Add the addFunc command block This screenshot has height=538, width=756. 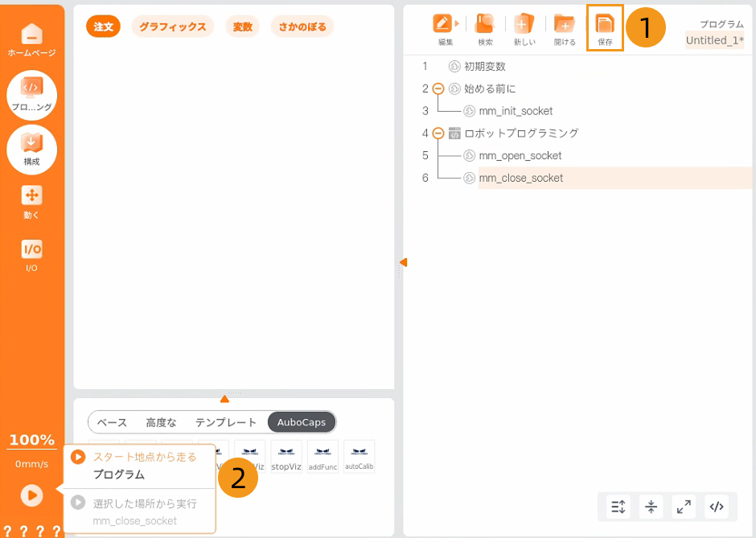(323, 457)
